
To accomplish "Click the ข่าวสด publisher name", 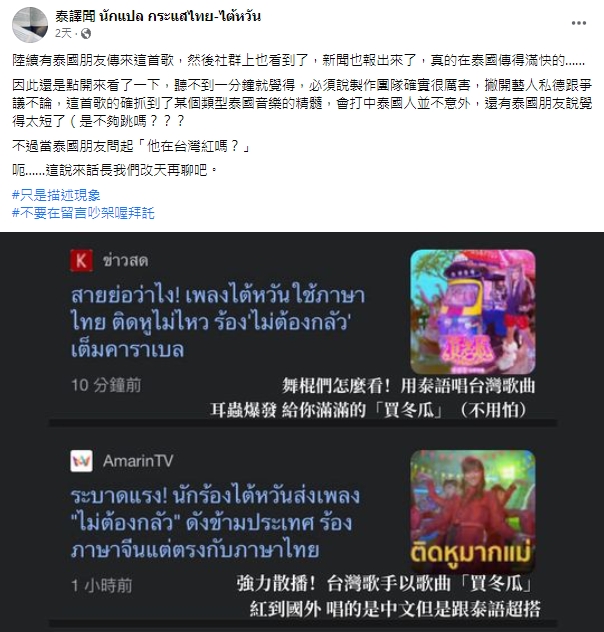I will point(126,260).
